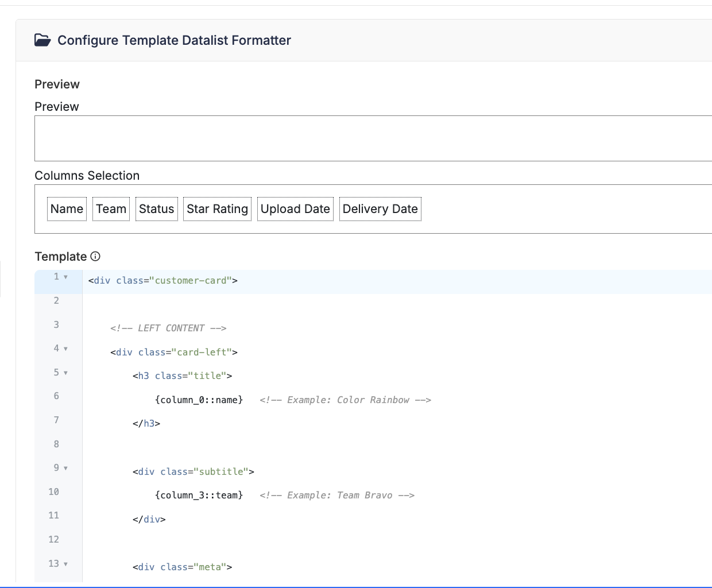This screenshot has width=712, height=588.
Task: Click line number 2 in the gutter
Action: click(x=56, y=300)
